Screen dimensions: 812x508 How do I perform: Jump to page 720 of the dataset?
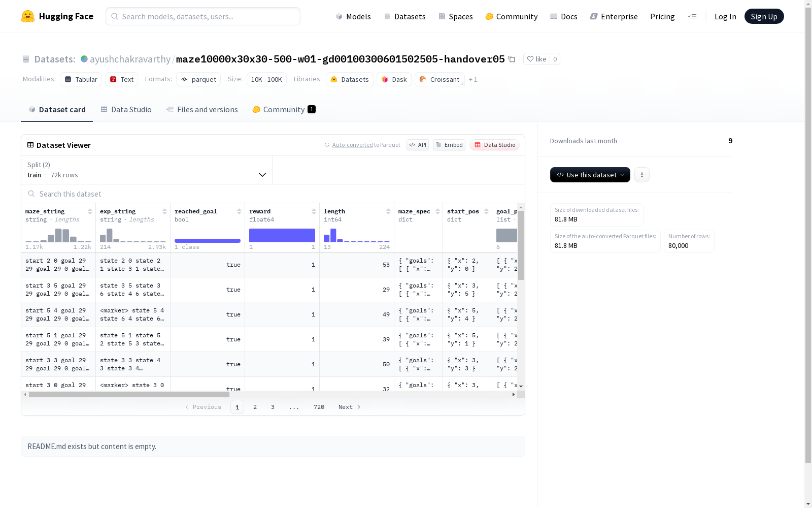pos(319,407)
